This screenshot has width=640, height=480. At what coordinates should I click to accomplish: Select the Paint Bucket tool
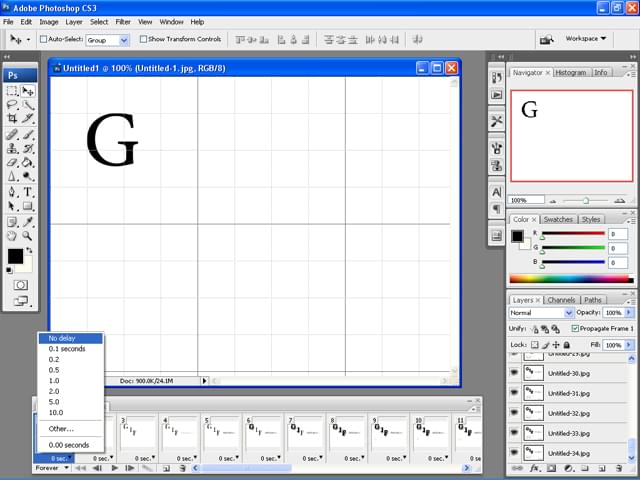(x=28, y=162)
